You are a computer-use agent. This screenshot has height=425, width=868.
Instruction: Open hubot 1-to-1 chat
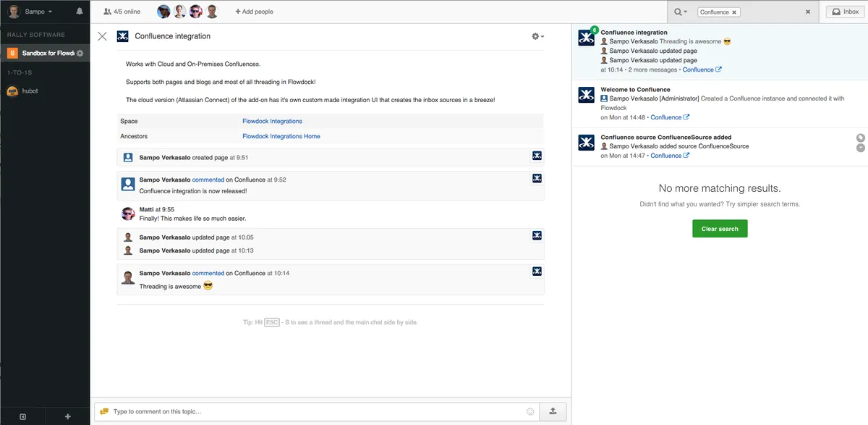pos(45,91)
